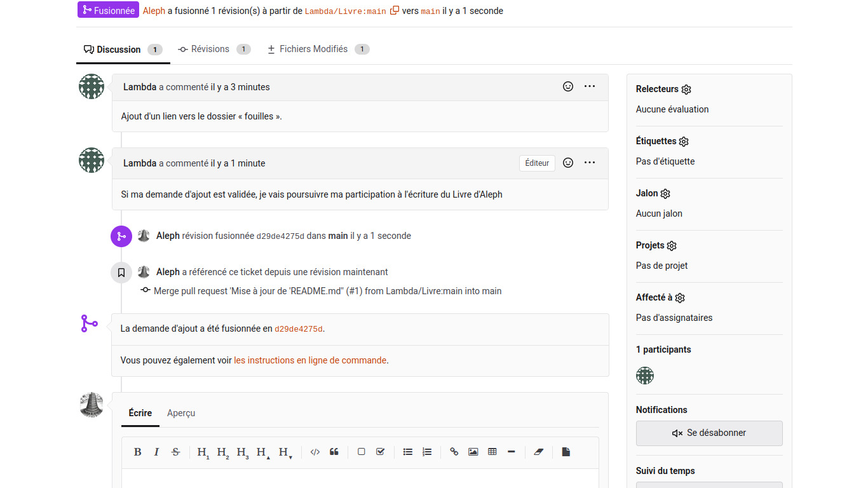Click the bold formatting icon
This screenshot has height=488, width=868.
click(x=137, y=452)
